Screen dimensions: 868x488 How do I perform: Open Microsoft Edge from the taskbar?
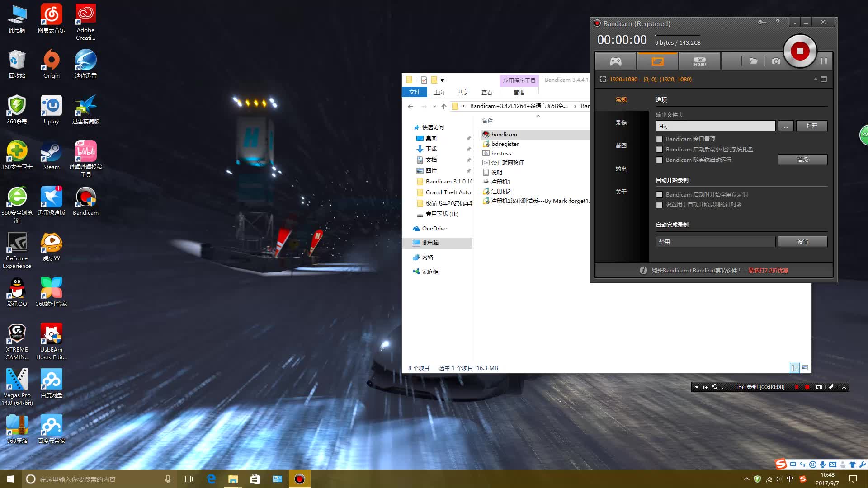(x=211, y=479)
